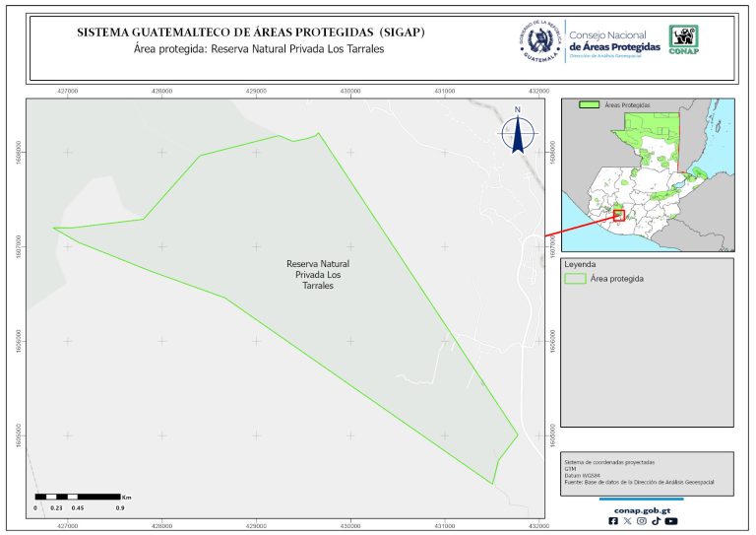Open the Instagram icon link

pyautogui.click(x=642, y=521)
